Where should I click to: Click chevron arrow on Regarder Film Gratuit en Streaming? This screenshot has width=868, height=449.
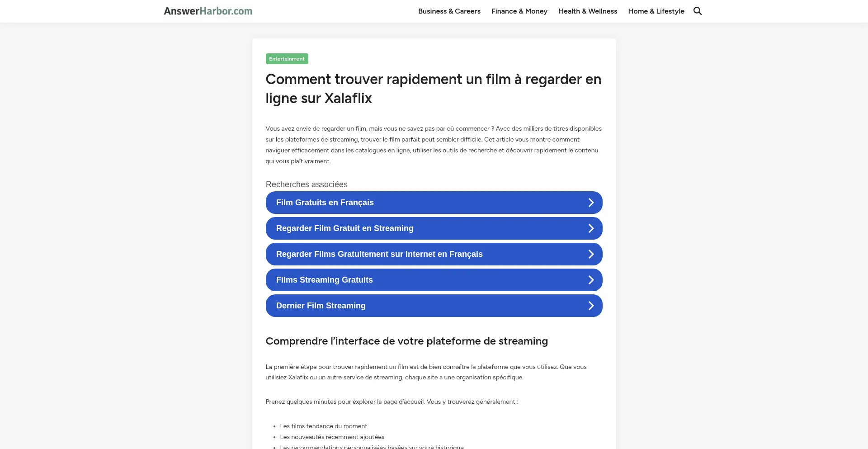[x=590, y=228]
